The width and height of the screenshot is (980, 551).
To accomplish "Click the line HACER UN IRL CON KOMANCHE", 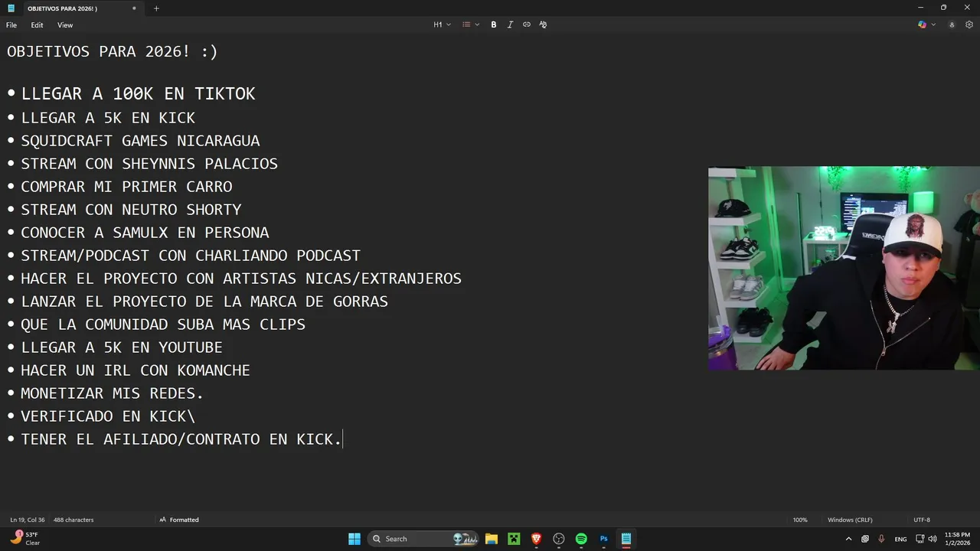I will pos(136,370).
